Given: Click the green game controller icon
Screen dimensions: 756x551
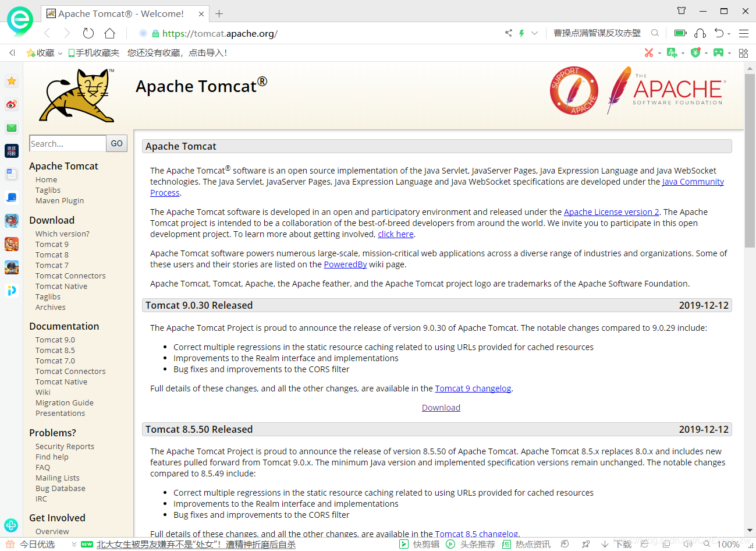Looking at the screenshot, I should [719, 52].
